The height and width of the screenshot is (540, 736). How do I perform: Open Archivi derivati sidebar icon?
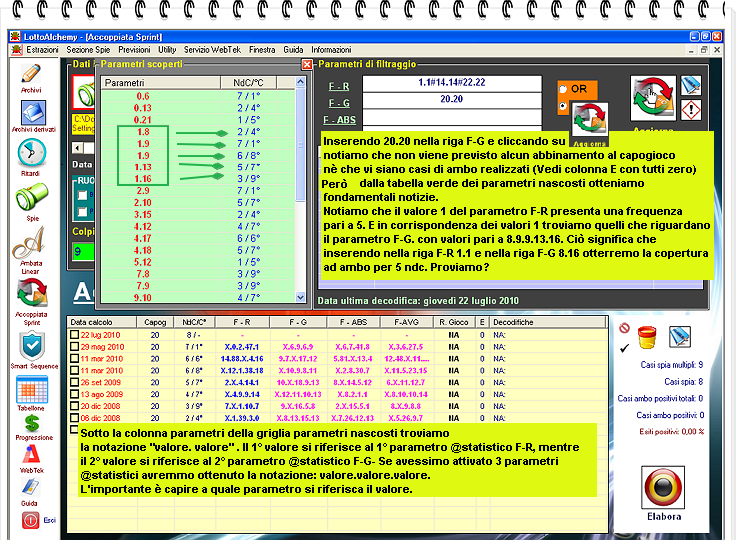[33, 113]
